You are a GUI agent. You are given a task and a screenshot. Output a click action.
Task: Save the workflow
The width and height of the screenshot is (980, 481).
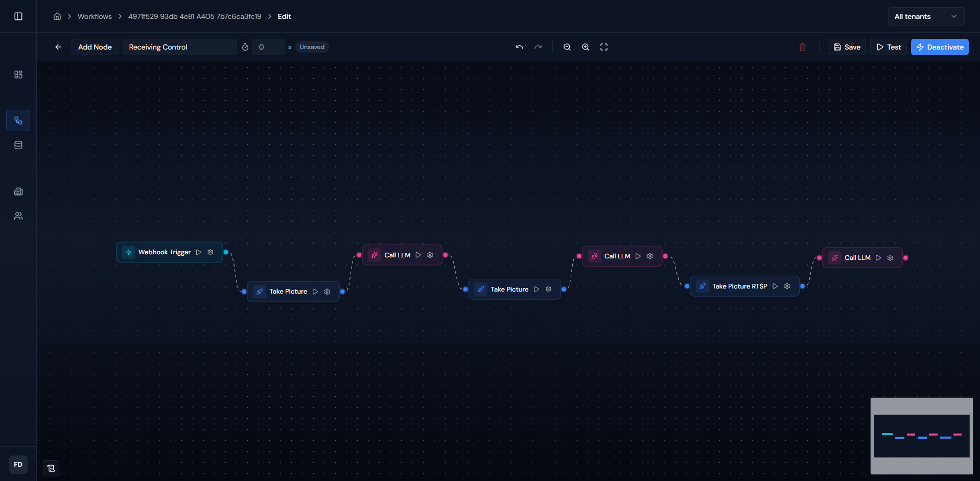coord(847,47)
